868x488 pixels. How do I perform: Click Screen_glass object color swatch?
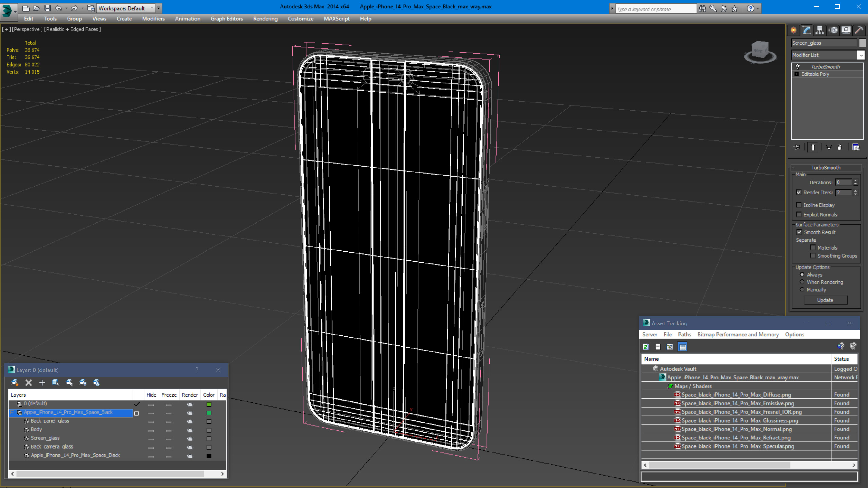[x=209, y=439]
